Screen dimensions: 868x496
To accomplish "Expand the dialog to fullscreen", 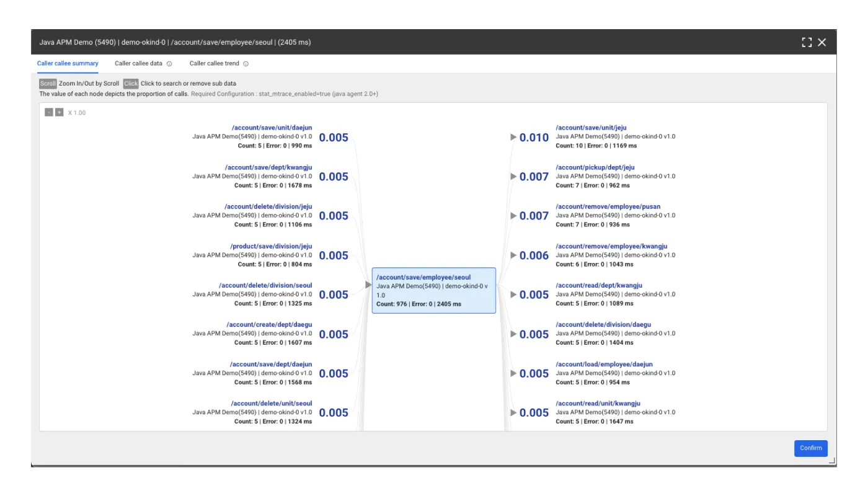I will pos(807,42).
